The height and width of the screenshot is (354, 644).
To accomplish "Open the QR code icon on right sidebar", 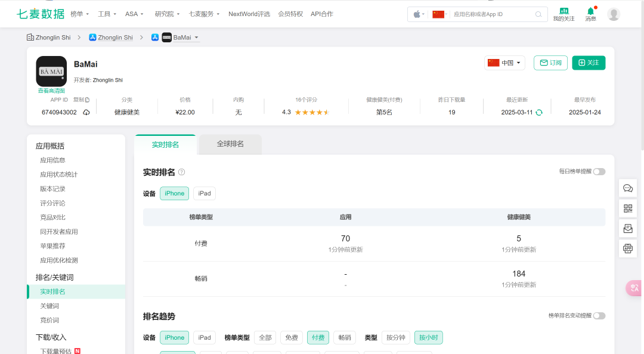I will 628,209.
